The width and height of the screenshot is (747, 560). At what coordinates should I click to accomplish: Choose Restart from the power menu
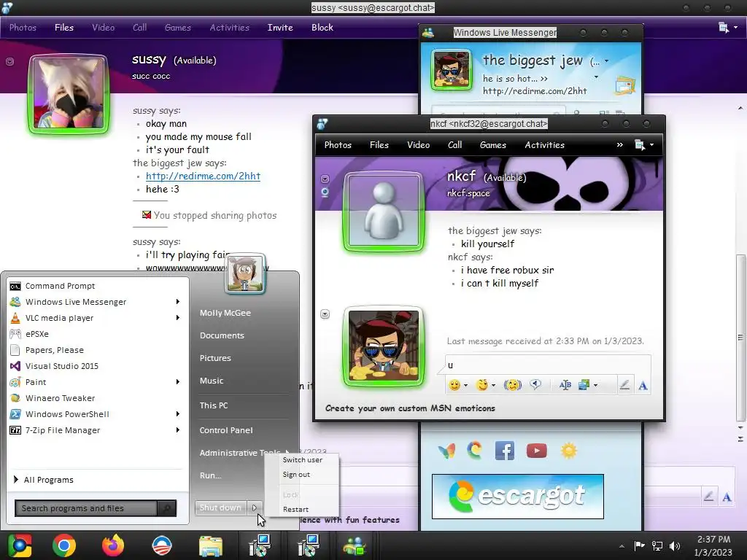coord(296,509)
